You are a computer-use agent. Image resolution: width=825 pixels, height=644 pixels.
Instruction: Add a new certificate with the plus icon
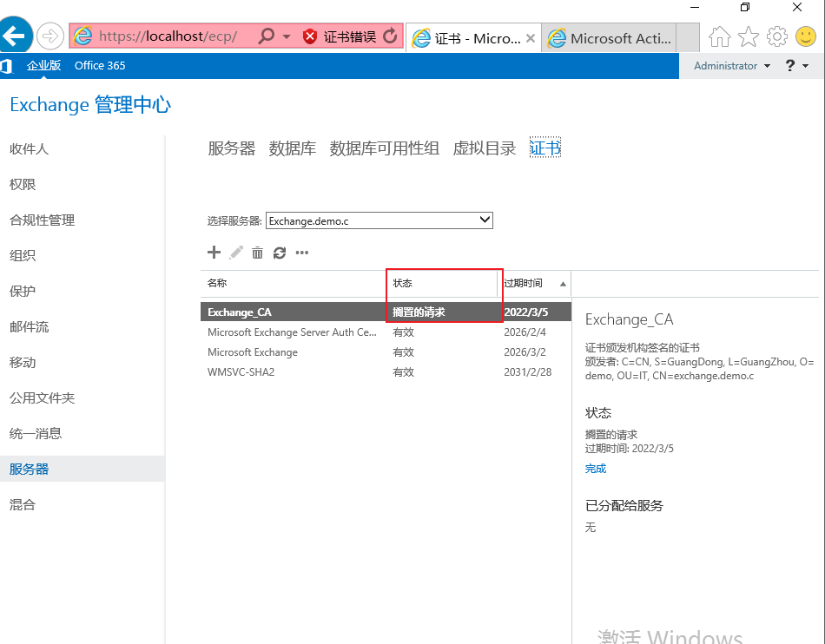pyautogui.click(x=214, y=253)
